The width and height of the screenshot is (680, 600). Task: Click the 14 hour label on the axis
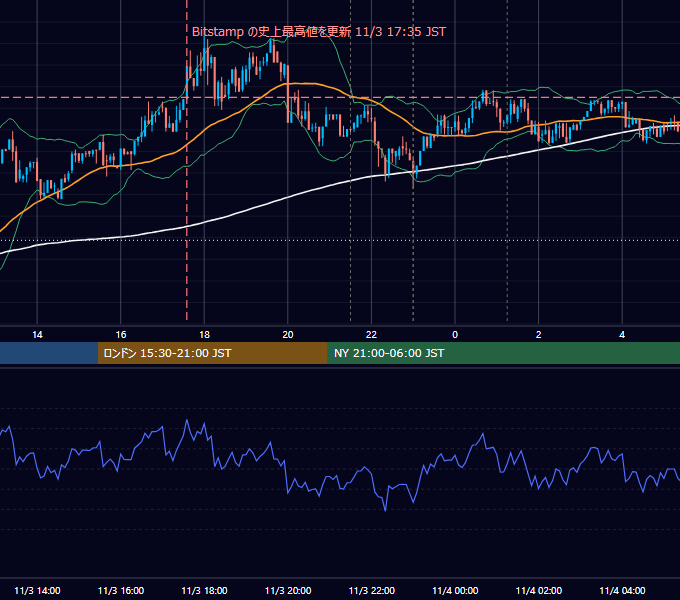pyautogui.click(x=37, y=335)
